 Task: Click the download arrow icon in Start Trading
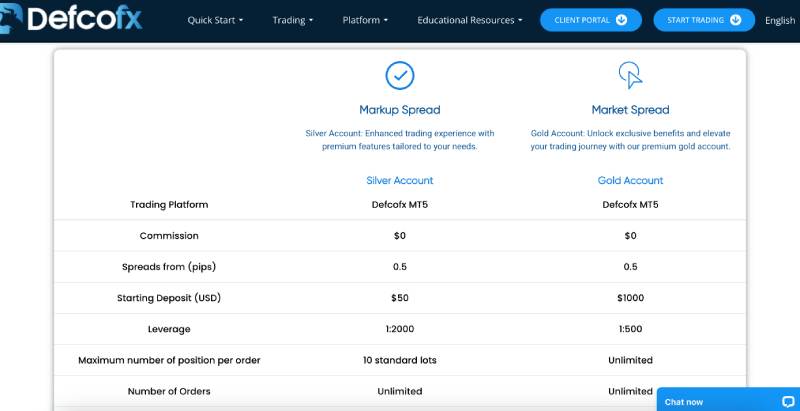click(736, 20)
